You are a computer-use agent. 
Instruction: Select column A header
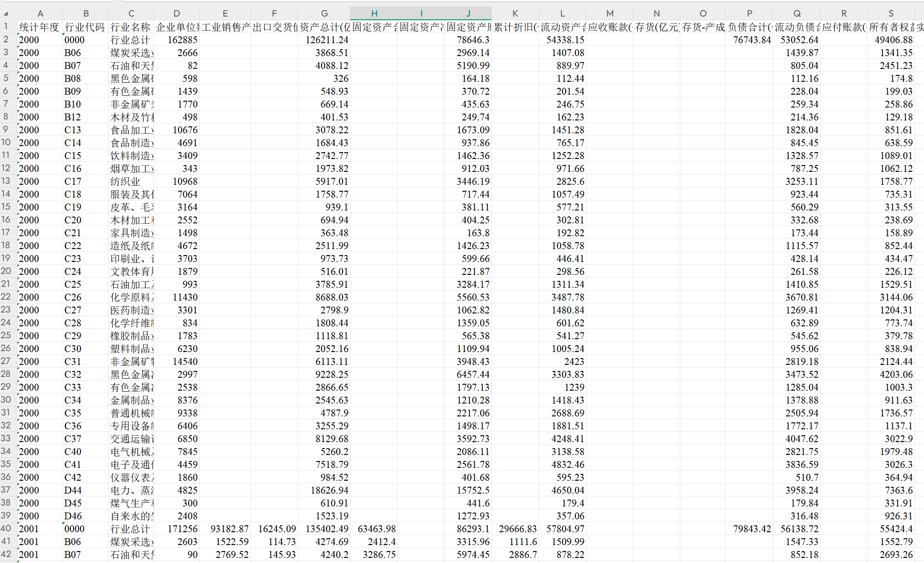(40, 14)
